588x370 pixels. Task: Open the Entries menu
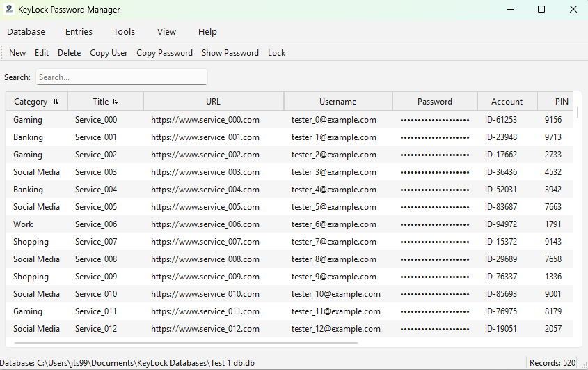(x=79, y=31)
